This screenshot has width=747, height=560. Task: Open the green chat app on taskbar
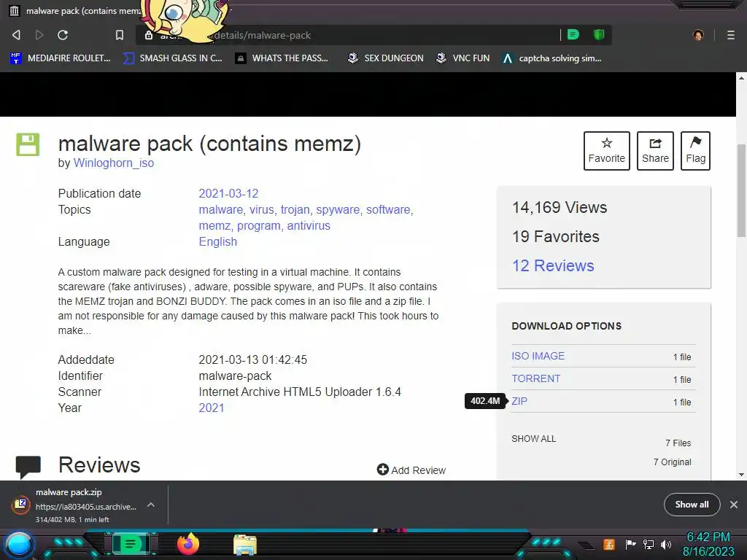130,544
